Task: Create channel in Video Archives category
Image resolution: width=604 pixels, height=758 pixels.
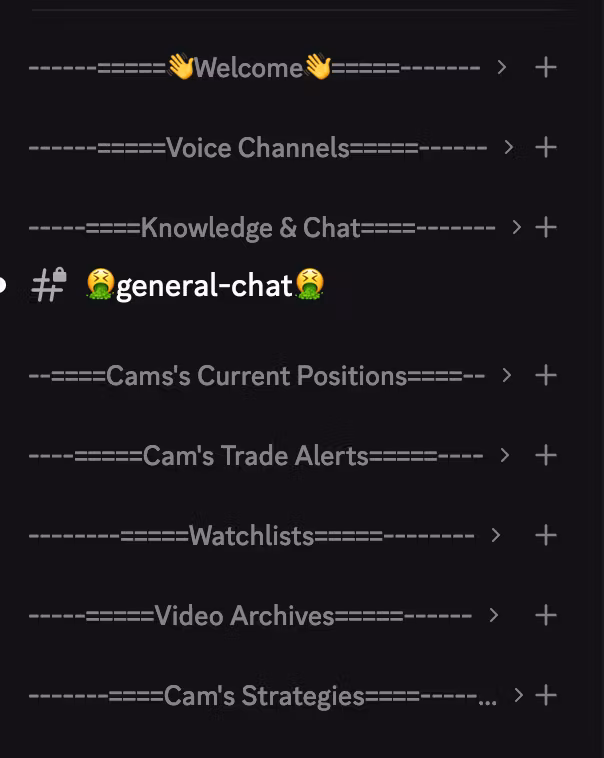Action: click(545, 615)
